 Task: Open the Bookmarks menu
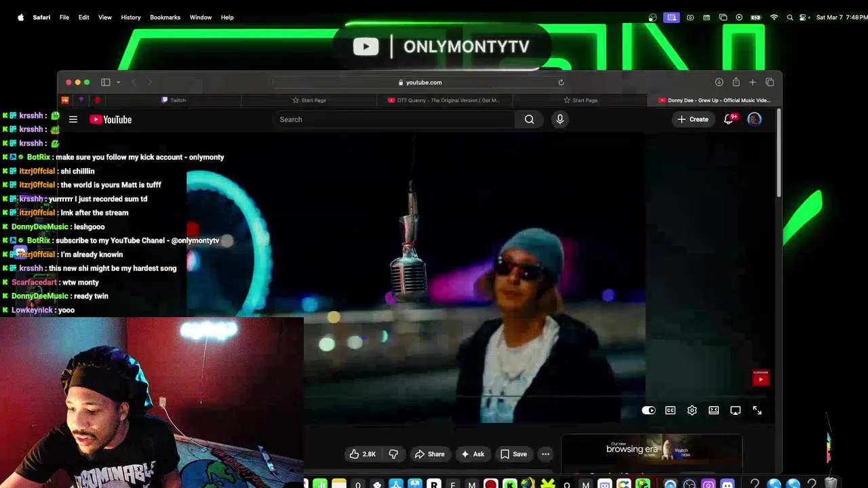[165, 17]
